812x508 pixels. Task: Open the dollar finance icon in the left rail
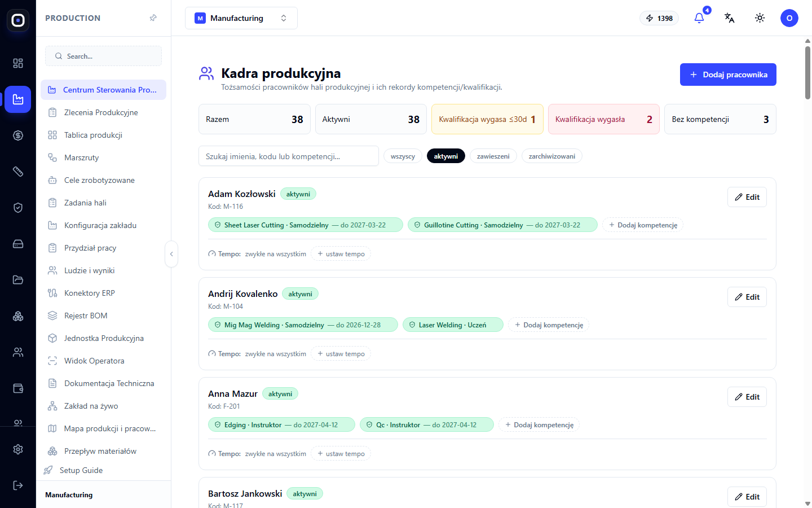pos(18,135)
